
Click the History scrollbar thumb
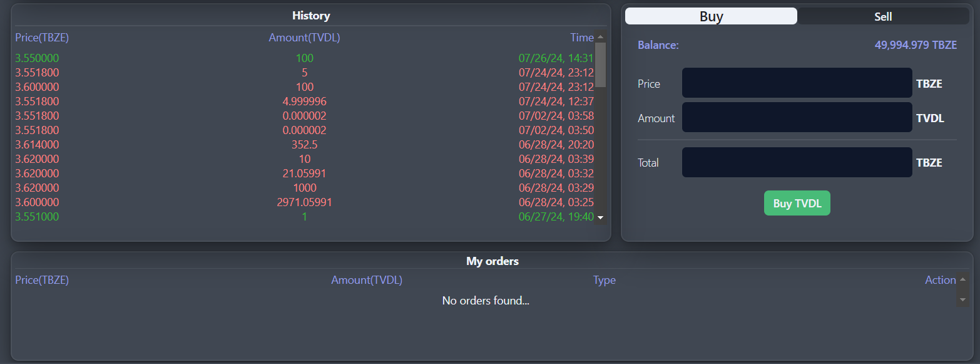(x=600, y=64)
